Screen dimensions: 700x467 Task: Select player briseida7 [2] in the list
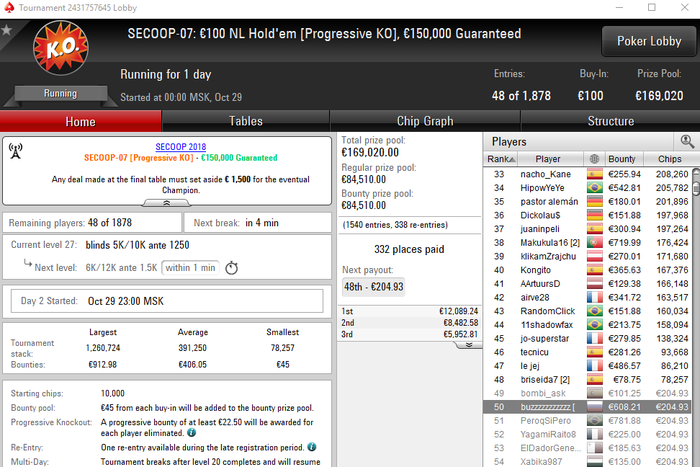[x=588, y=379]
